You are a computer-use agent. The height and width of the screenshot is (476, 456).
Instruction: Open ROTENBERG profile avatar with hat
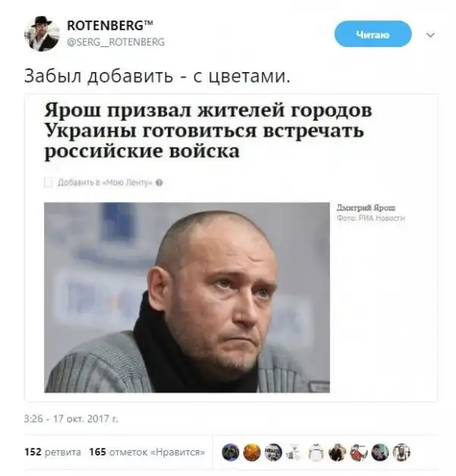click(42, 33)
